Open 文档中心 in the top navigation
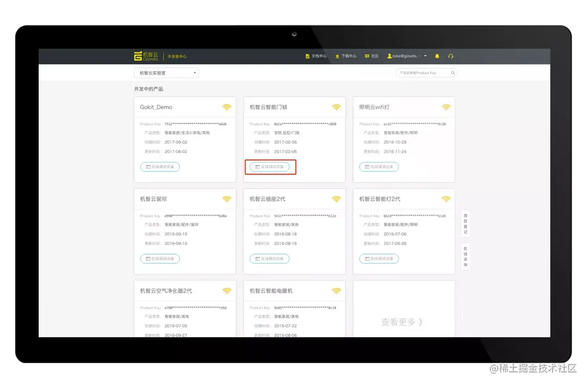 pyautogui.click(x=316, y=56)
